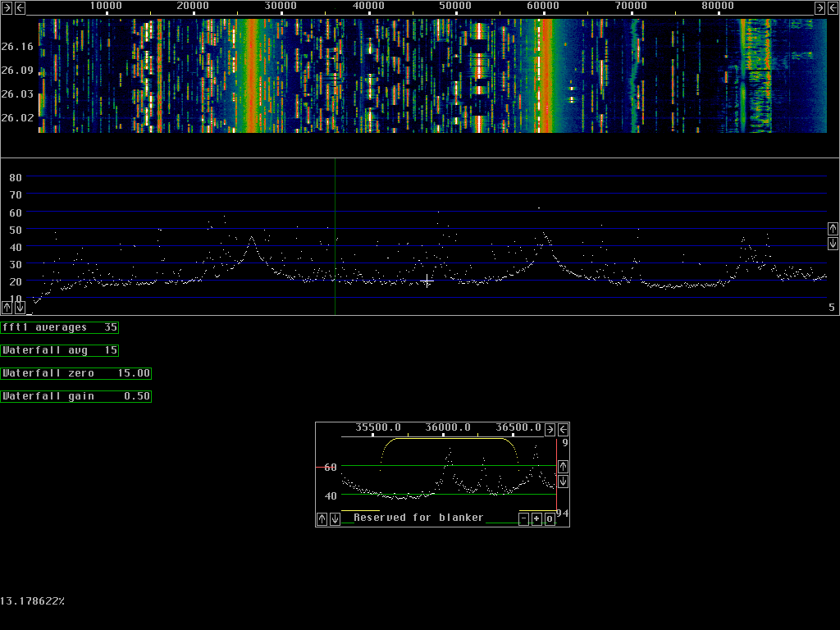Select the fft1 averages parameter box
This screenshot has width=840, height=630.
point(59,327)
